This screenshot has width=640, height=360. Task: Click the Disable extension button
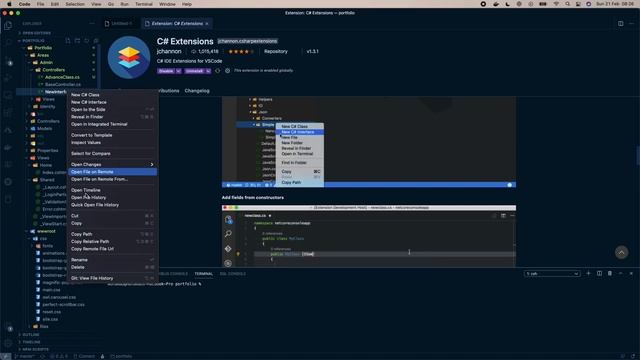166,71
